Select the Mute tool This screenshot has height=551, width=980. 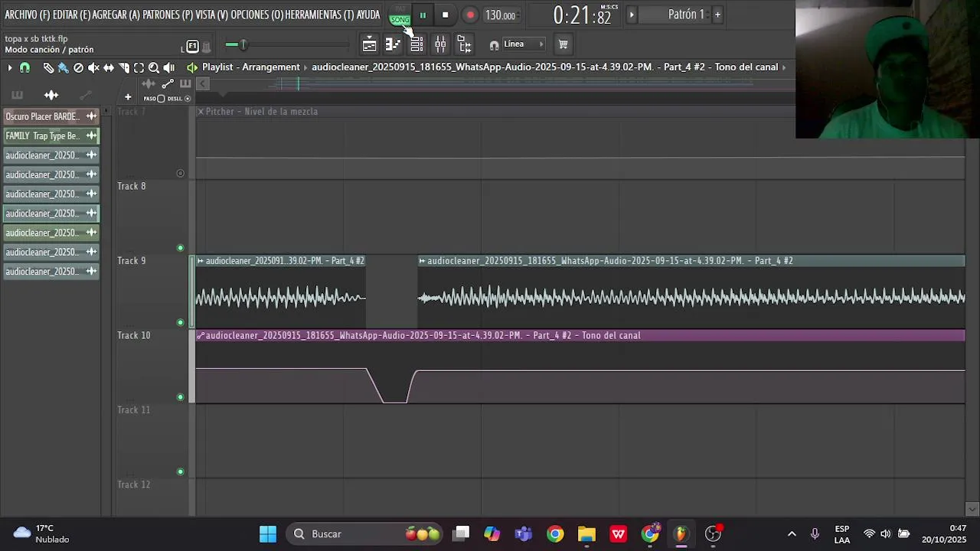coord(93,68)
